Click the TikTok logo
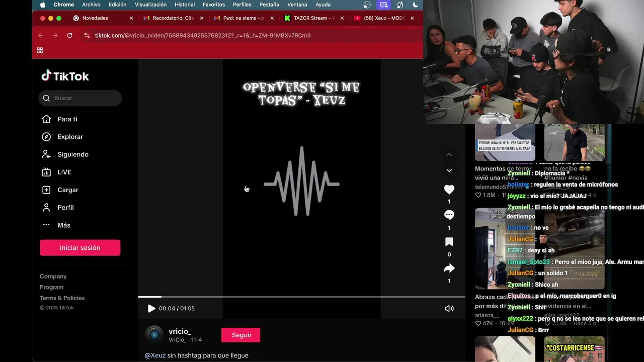This screenshot has width=644, height=362. (65, 76)
